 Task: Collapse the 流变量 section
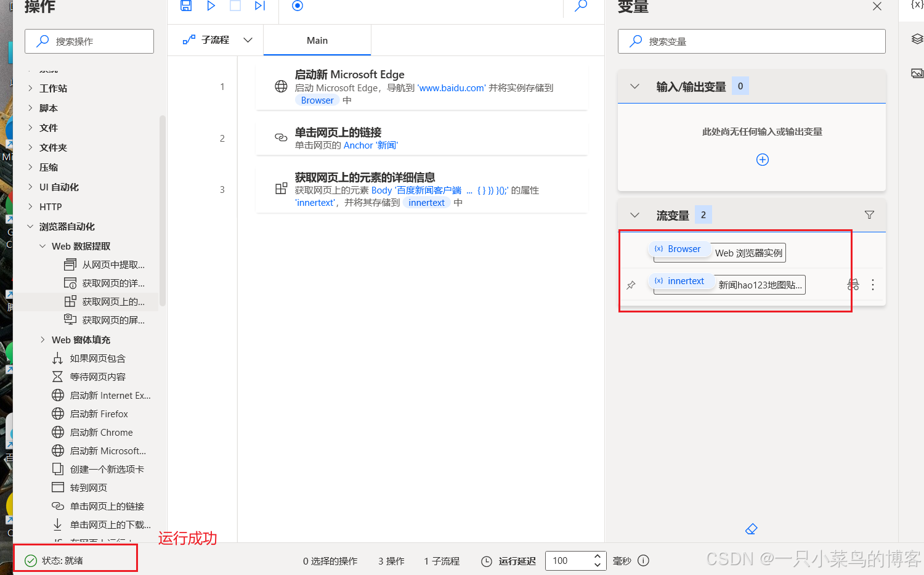point(635,215)
